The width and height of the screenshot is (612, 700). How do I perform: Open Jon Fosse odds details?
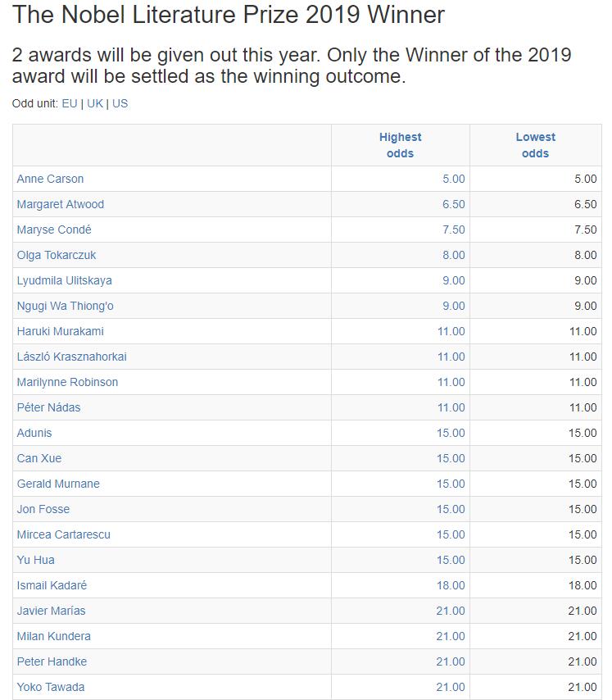(x=43, y=509)
